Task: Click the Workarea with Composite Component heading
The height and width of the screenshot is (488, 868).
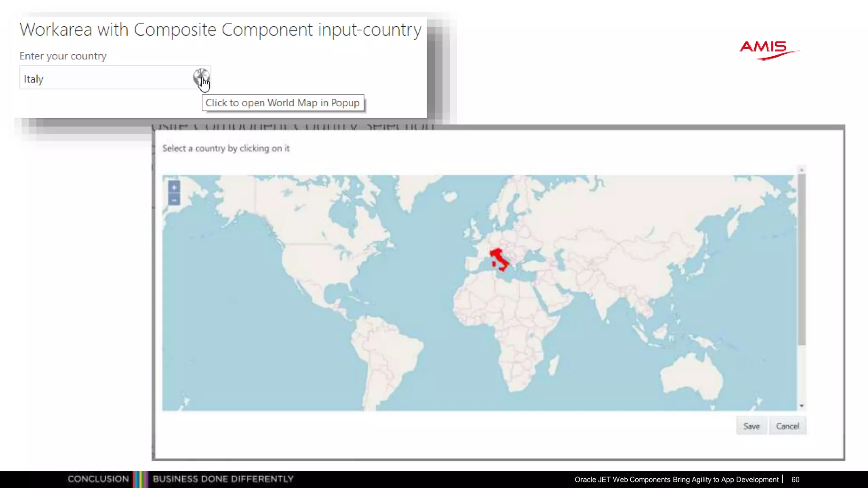Action: (220, 30)
